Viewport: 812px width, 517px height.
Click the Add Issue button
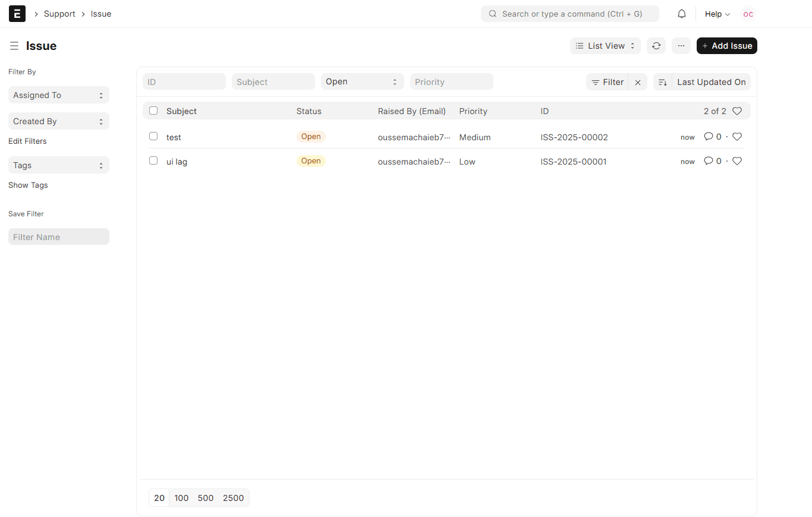pyautogui.click(x=727, y=46)
